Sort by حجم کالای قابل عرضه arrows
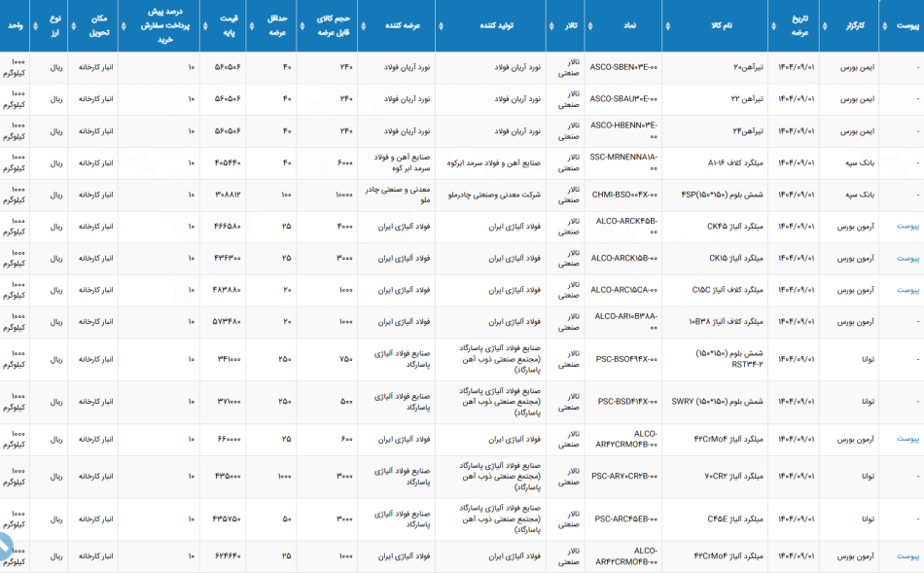This screenshot has width=924, height=573. [x=302, y=26]
